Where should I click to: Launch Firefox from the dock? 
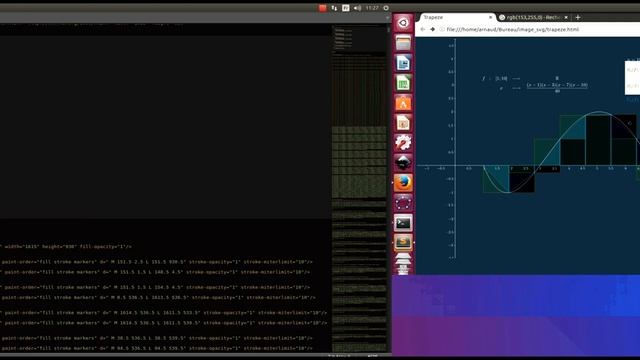point(403,183)
